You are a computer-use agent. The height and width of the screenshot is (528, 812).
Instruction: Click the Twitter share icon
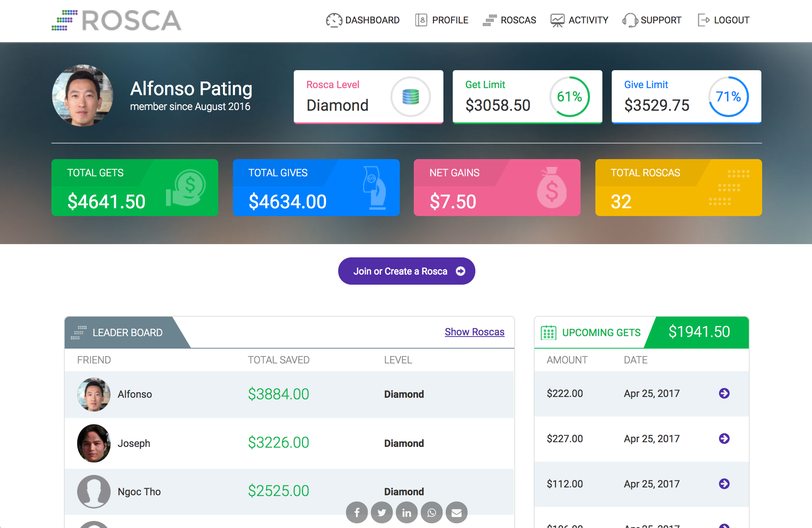[x=382, y=512]
